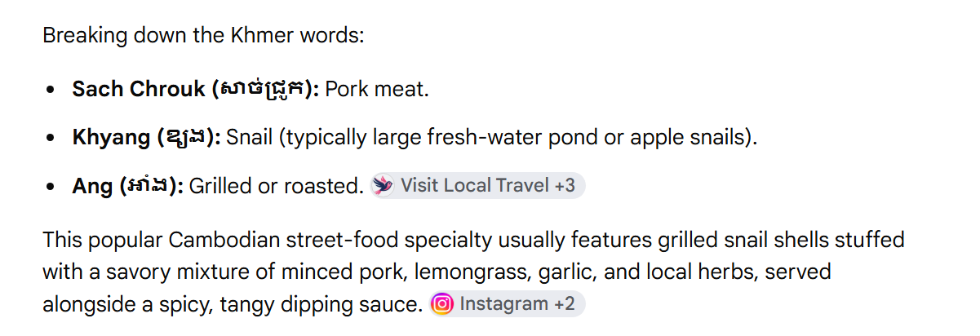Click the Khmer script after Sach Chrouk

(x=265, y=89)
